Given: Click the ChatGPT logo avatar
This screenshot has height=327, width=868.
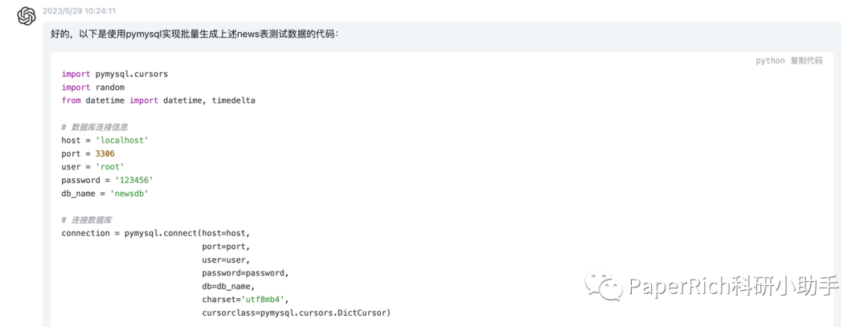Looking at the screenshot, I should point(27,16).
